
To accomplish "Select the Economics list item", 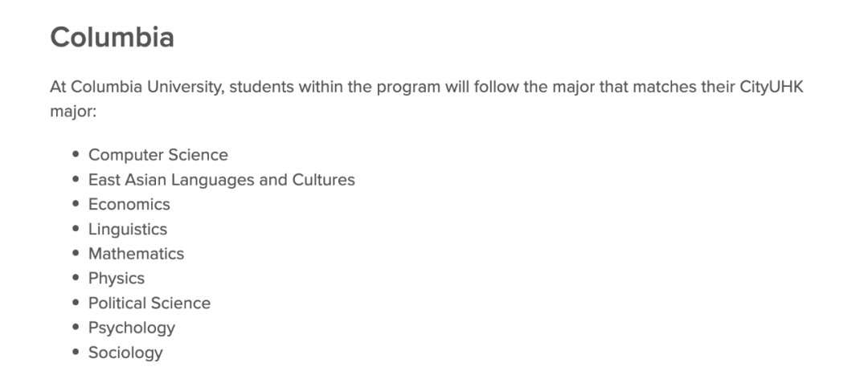I will [x=129, y=204].
